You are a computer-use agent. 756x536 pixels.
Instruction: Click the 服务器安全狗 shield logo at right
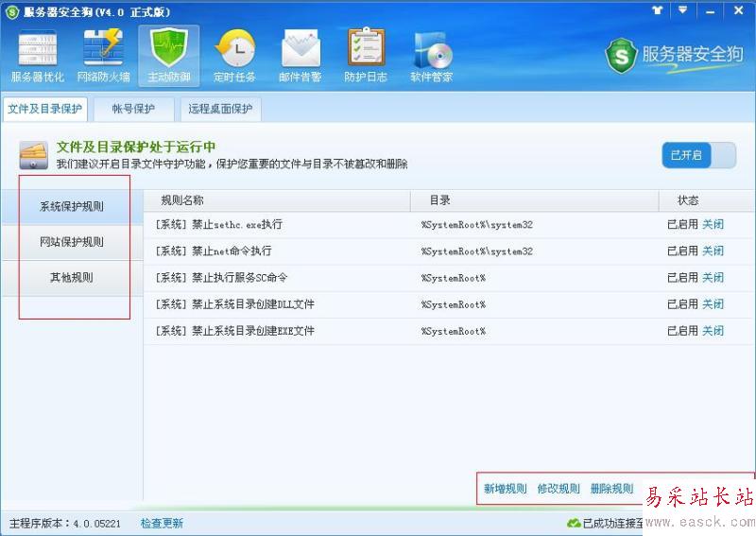pos(622,56)
